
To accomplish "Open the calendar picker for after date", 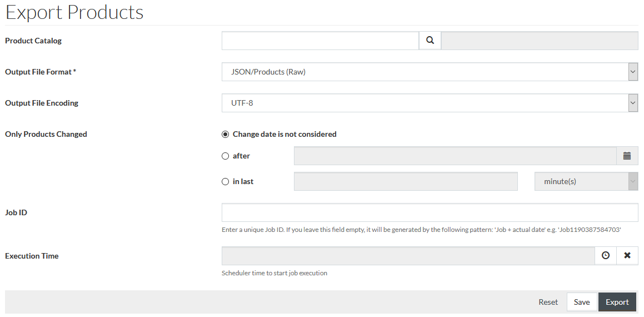I will 627,156.
